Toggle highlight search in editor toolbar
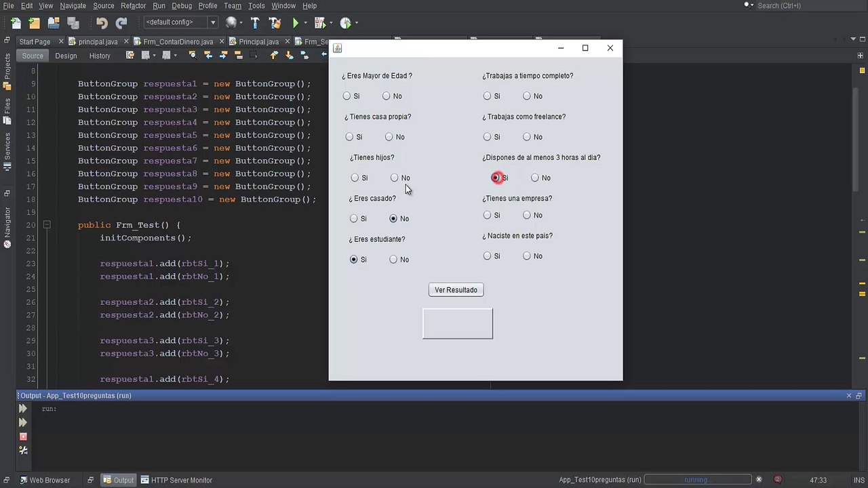The height and width of the screenshot is (488, 868). pos(238,56)
